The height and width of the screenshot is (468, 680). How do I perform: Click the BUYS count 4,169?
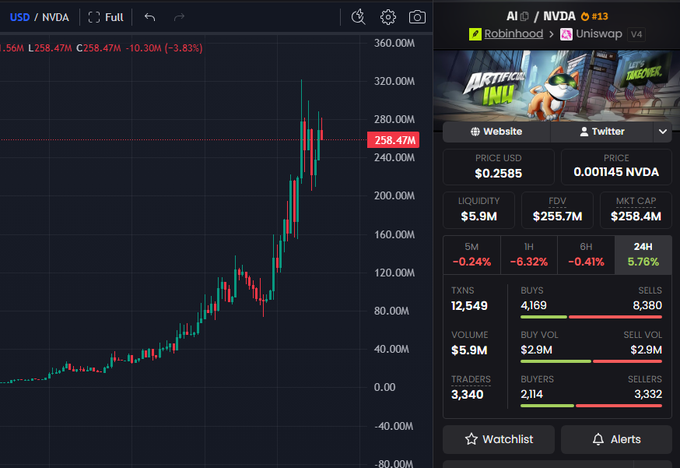[533, 305]
